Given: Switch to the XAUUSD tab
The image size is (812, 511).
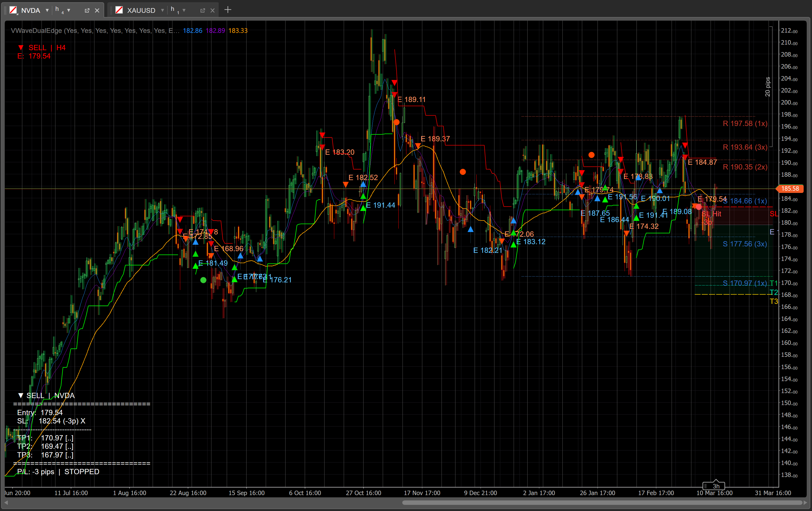Looking at the screenshot, I should point(141,11).
